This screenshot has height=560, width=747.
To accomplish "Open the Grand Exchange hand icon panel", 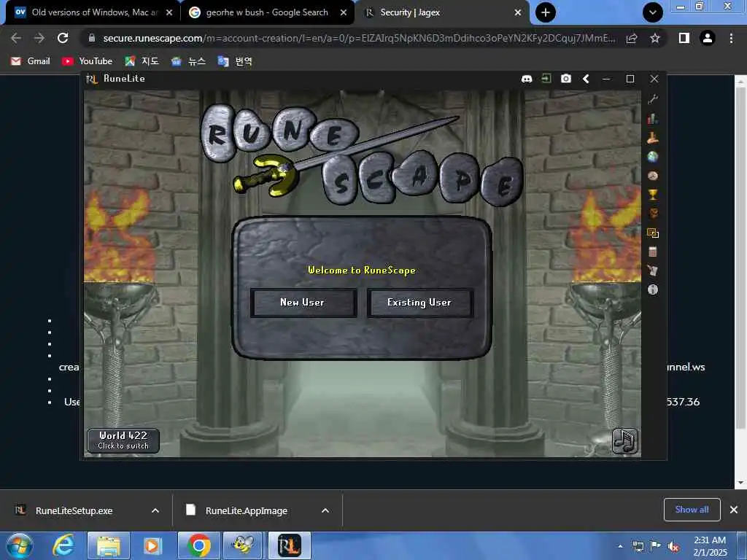I will (653, 138).
